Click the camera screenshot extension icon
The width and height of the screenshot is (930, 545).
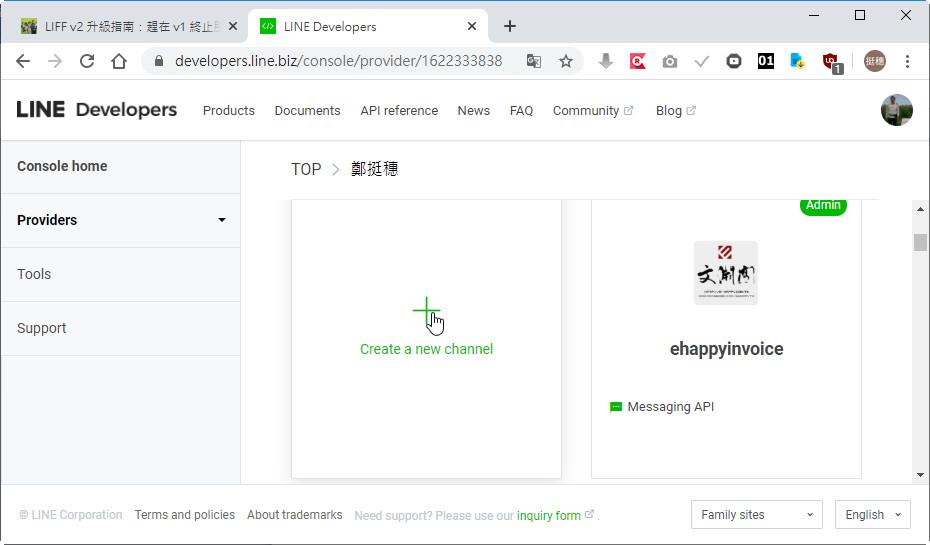pyautogui.click(x=670, y=61)
